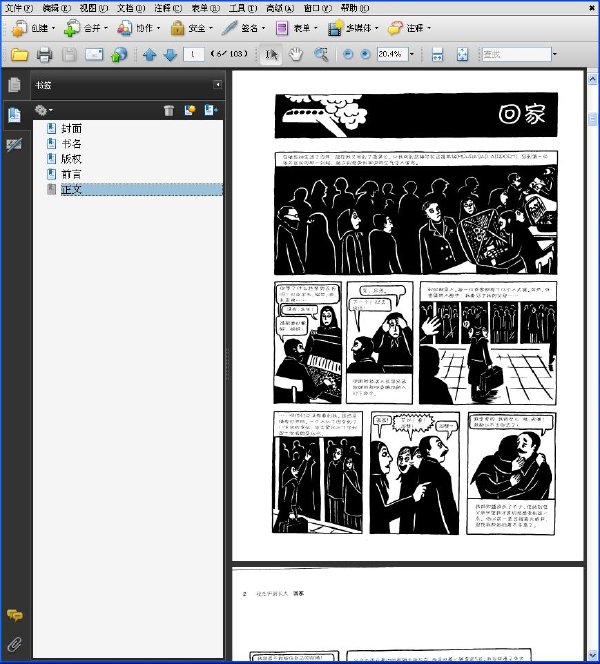Click the 回家 comic page title banner
Image resolution: width=600 pixels, height=664 pixels.
(x=416, y=116)
